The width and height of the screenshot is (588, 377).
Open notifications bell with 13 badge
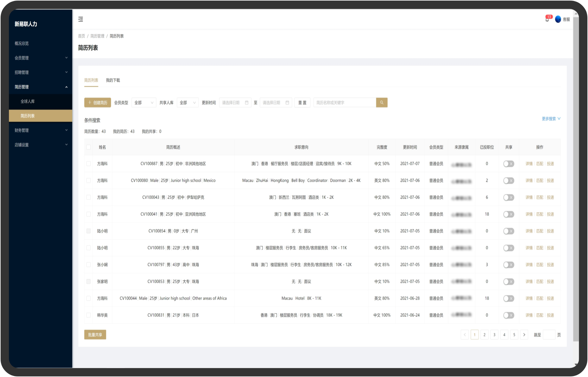tap(547, 19)
